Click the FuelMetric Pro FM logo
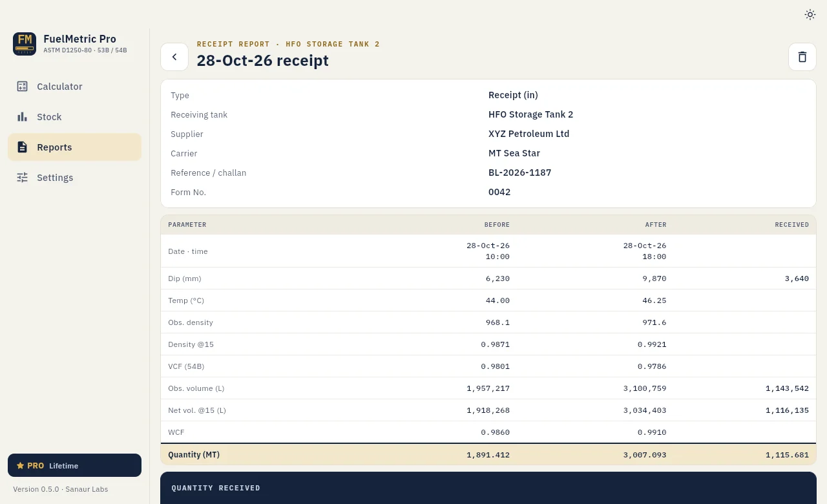Image resolution: width=827 pixels, height=504 pixels. pos(25,44)
